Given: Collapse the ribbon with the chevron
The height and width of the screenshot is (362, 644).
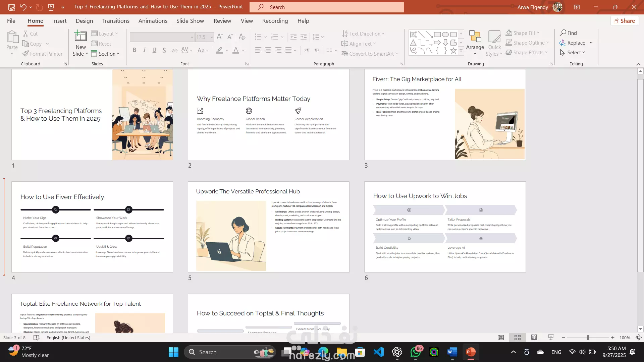Looking at the screenshot, I should [638, 64].
